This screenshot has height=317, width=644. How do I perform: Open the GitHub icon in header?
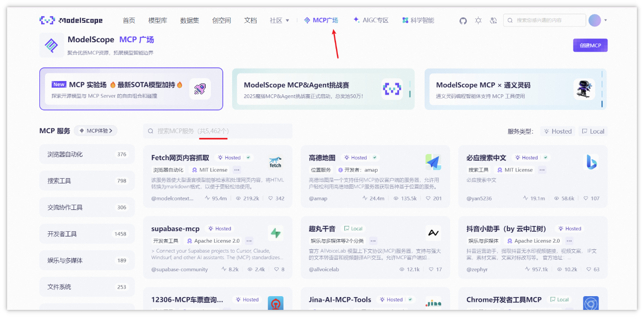[463, 20]
